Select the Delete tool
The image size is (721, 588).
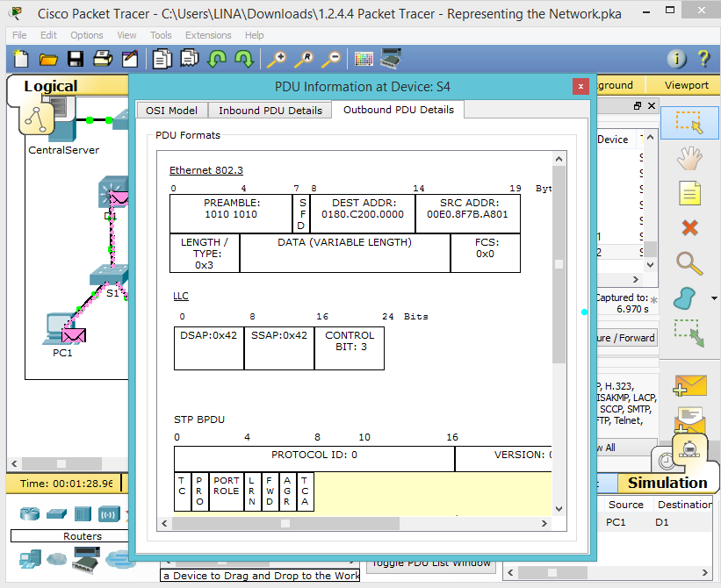(689, 228)
